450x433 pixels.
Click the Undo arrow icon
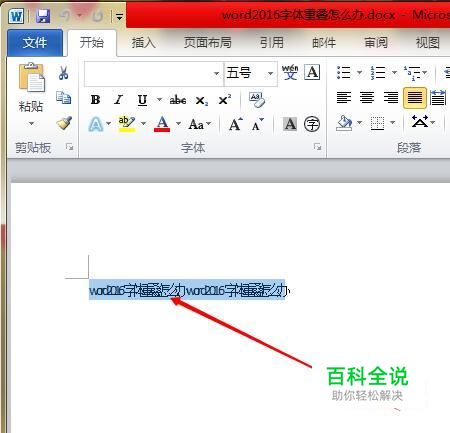65,16
